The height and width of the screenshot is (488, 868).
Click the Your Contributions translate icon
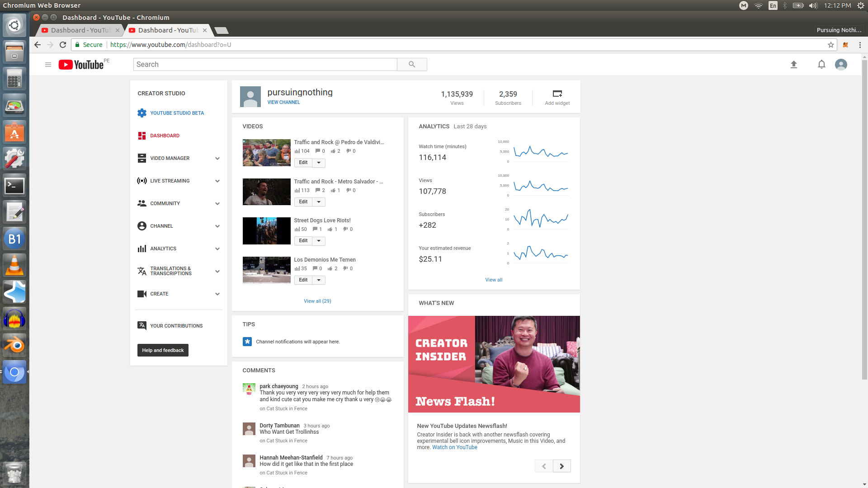[142, 325]
